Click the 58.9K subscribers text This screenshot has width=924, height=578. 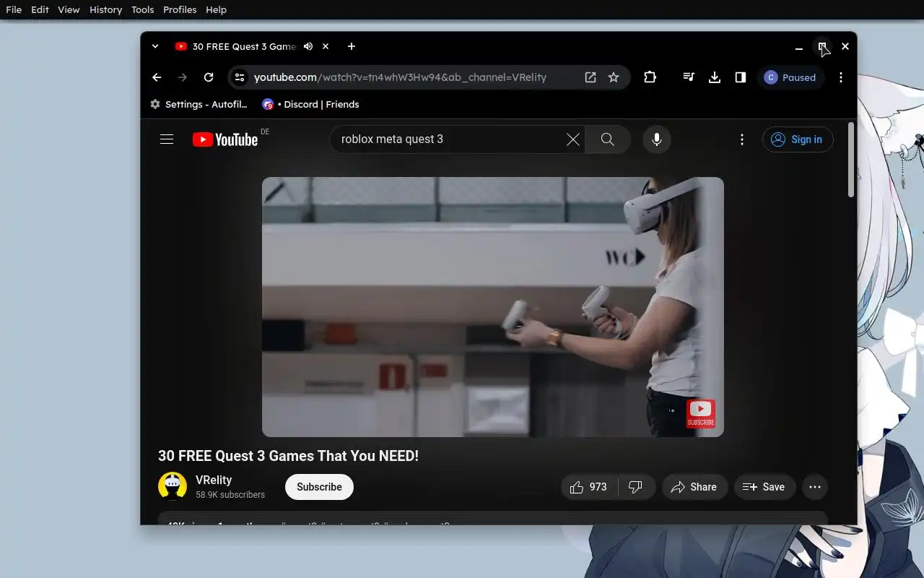point(230,495)
